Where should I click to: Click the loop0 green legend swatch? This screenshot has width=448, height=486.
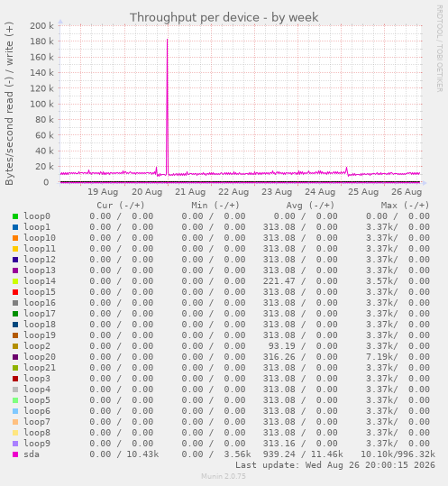(x=15, y=216)
